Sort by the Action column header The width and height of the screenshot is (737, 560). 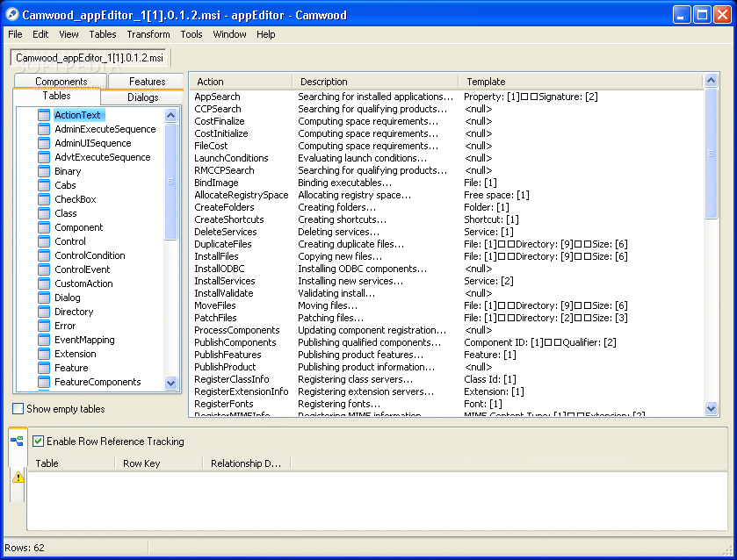[241, 82]
